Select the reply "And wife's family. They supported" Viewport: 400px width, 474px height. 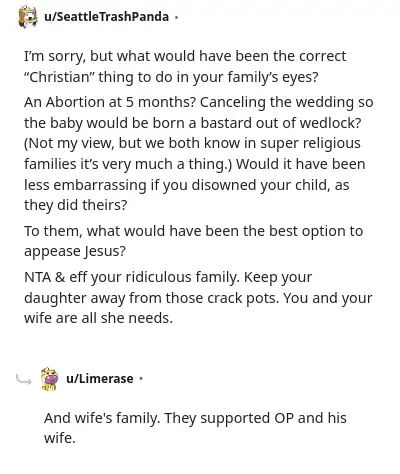point(195,428)
